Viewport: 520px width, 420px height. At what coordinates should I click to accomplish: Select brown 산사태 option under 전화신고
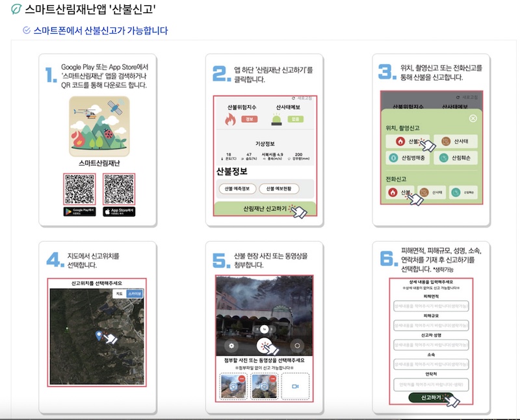coord(432,192)
